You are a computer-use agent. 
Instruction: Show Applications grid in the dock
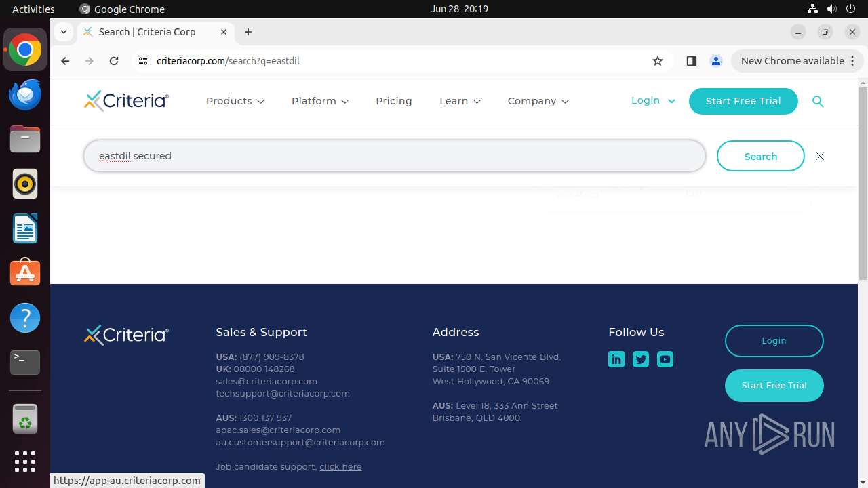25,462
